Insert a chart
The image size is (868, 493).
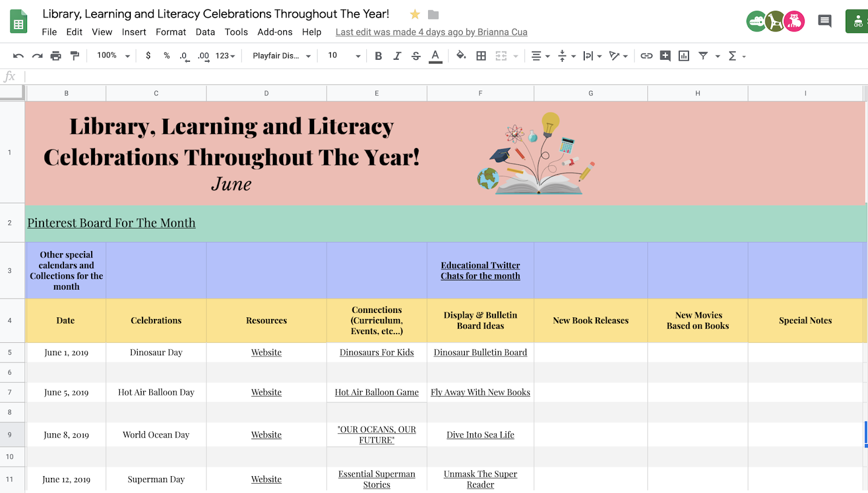point(684,55)
